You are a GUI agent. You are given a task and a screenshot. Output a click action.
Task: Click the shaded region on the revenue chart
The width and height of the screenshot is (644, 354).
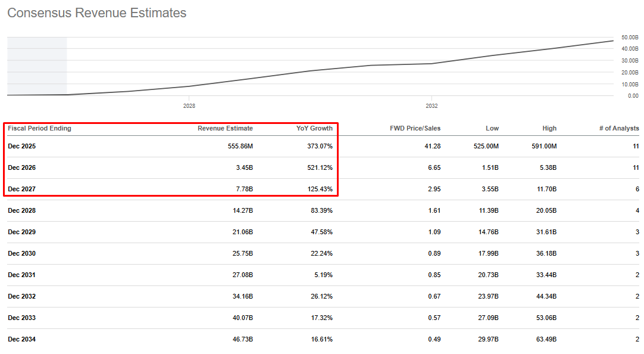pyautogui.click(x=37, y=66)
